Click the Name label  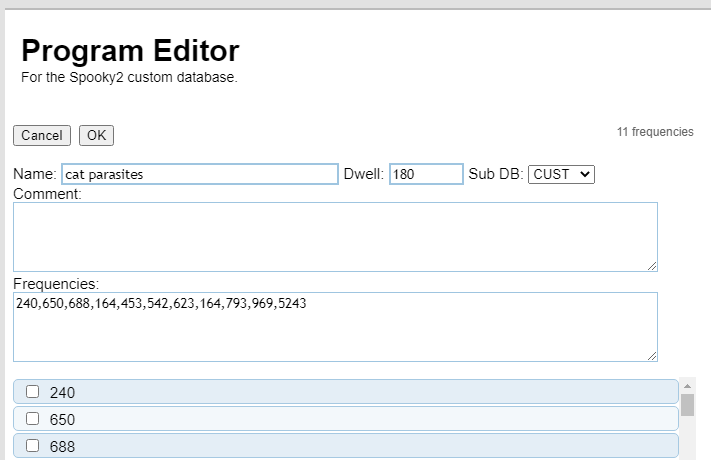(x=34, y=174)
